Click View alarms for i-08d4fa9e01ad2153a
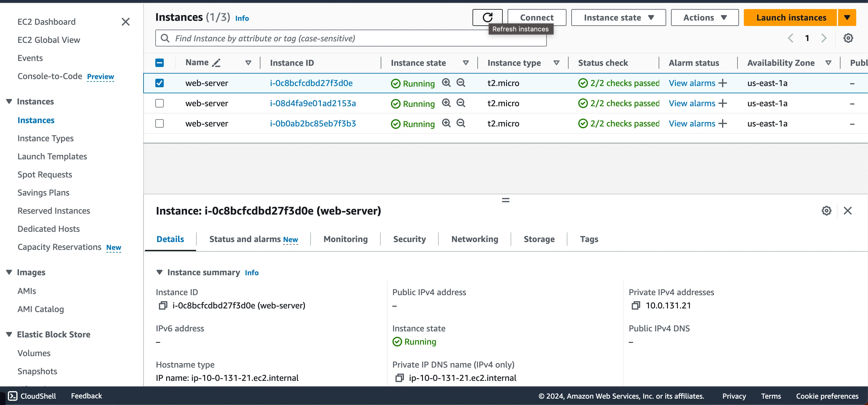868x405 pixels. (x=692, y=103)
